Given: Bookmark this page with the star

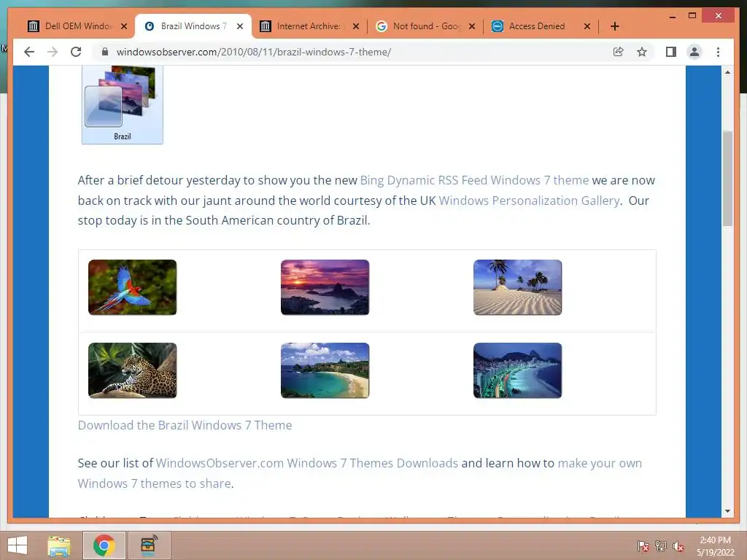Looking at the screenshot, I should coord(642,52).
